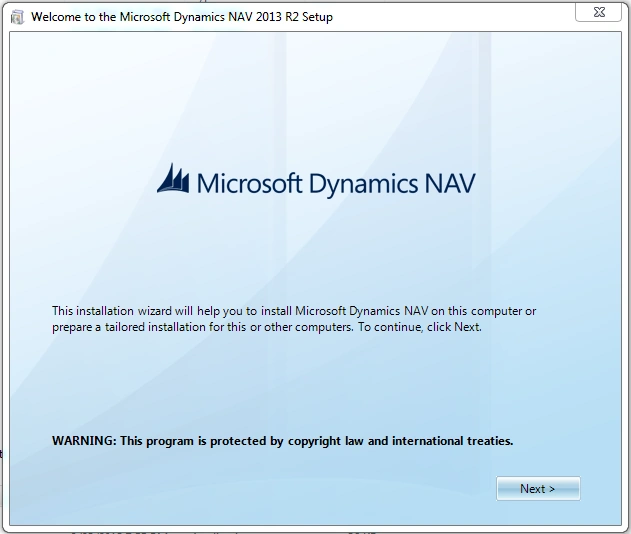The height and width of the screenshot is (534, 631).
Task: Click the WARNING copyright notice text
Action: 283,441
